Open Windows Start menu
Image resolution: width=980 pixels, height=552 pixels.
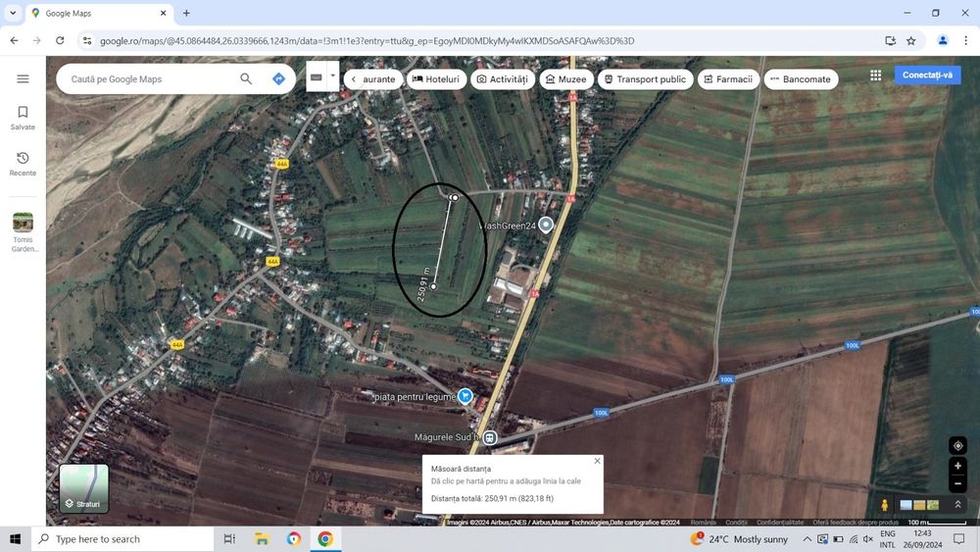(x=15, y=539)
